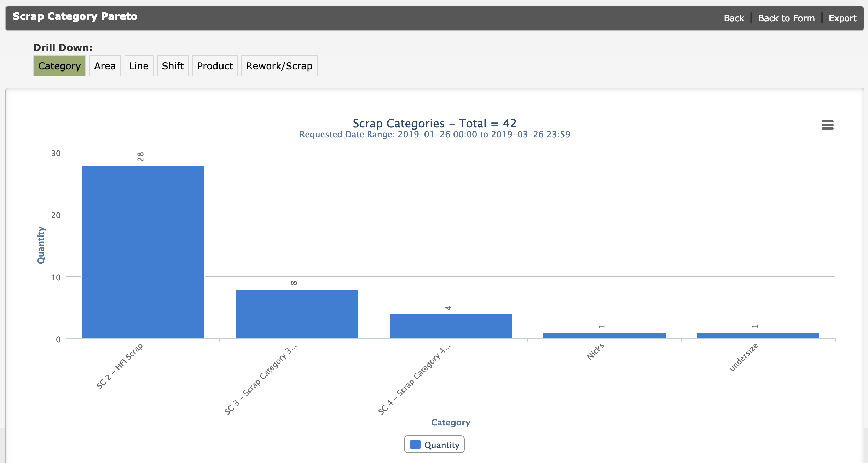Click the '10' y-axis tick label
The width and height of the screenshot is (868, 463).
pos(56,278)
